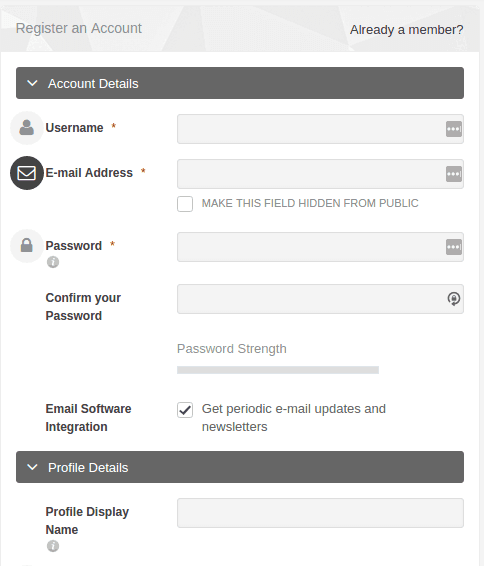Open the Already a member? link

point(406,30)
